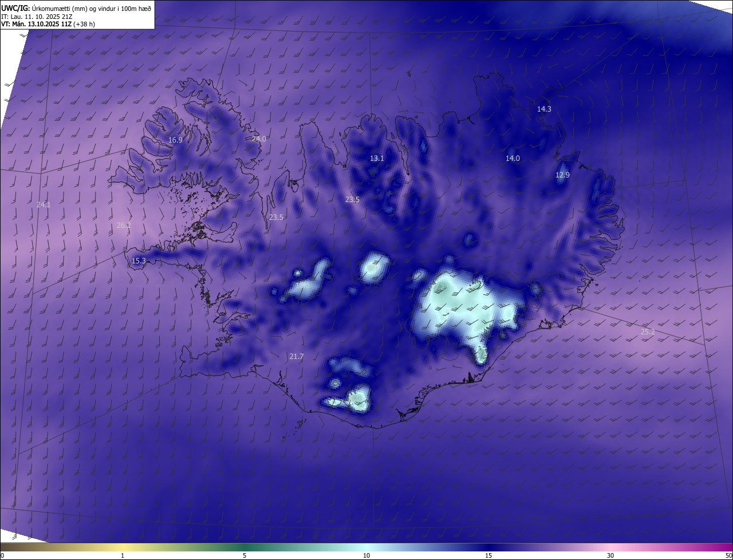Click the 21.7 value label
Viewport: 733px width, 560px height.
pos(297,357)
